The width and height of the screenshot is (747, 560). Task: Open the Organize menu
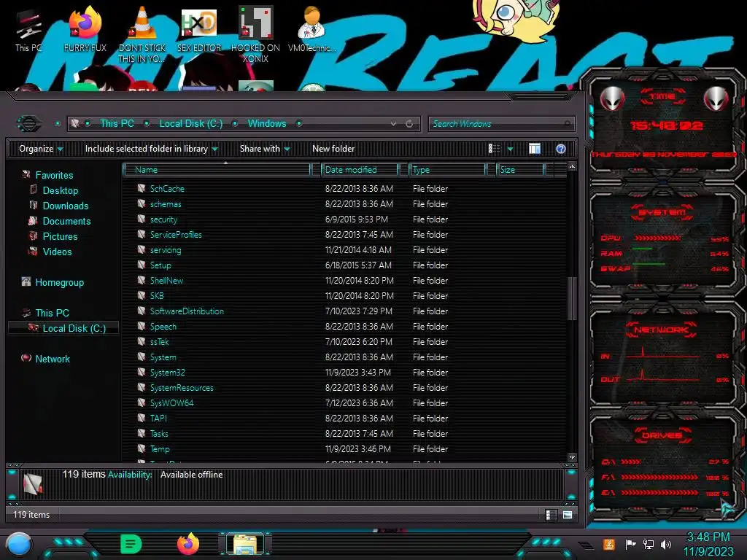[41, 149]
